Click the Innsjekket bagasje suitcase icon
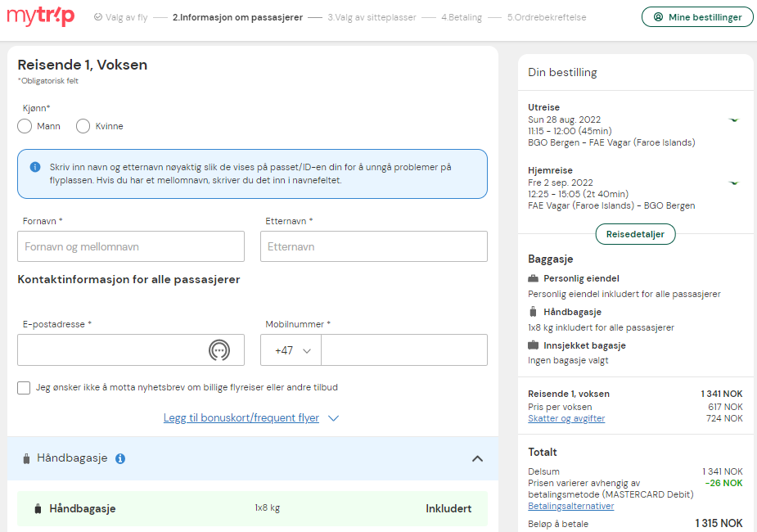Image resolution: width=757 pixels, height=532 pixels. 533,345
